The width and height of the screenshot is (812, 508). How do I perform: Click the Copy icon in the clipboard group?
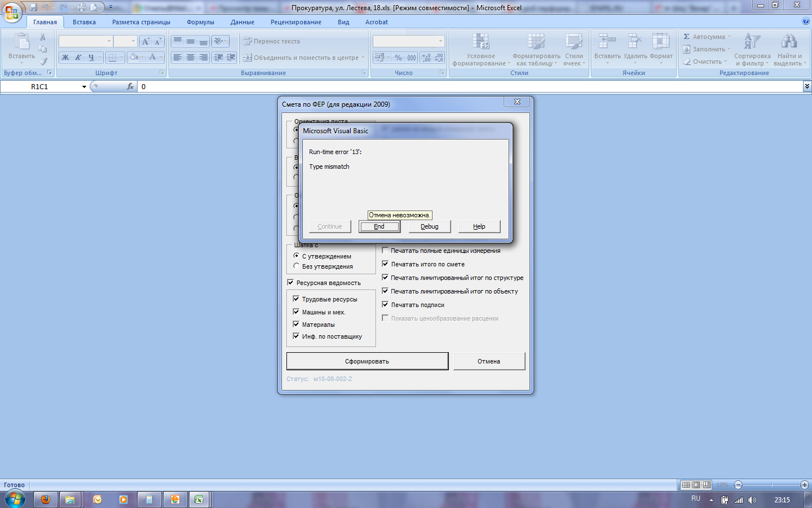[43, 49]
